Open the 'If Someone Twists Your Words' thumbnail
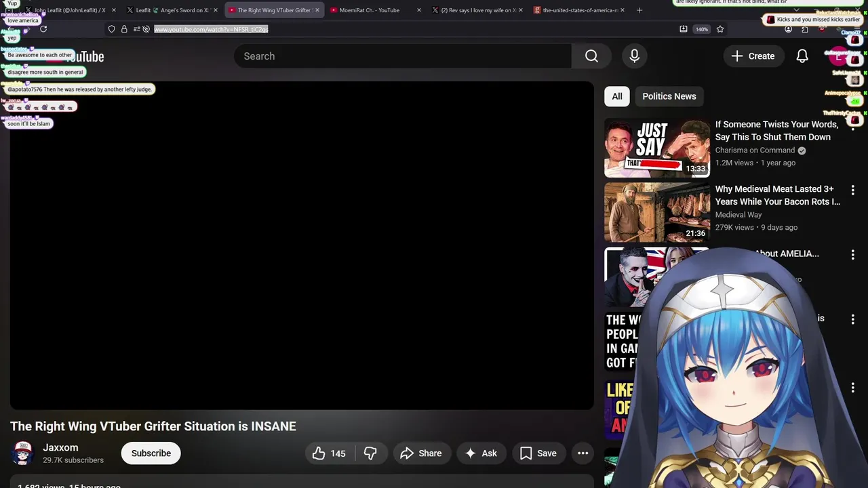The image size is (868, 488). [657, 148]
